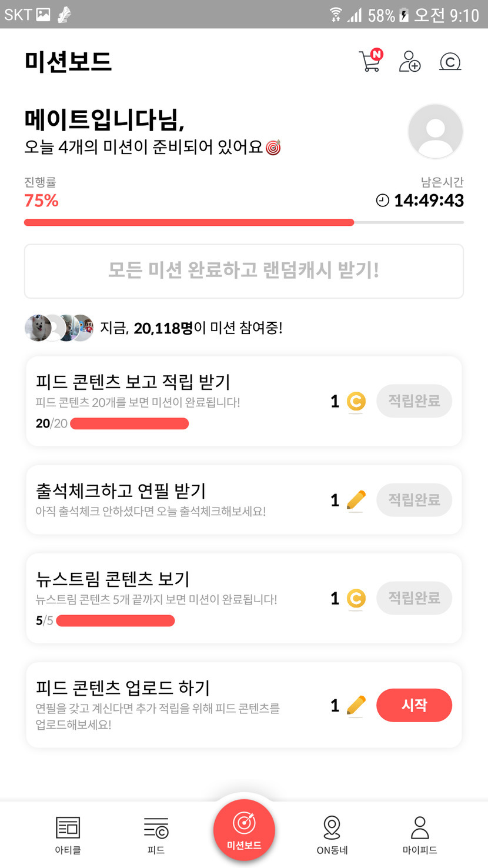Tap the pencil icon on 출석체크 mission

tap(356, 500)
